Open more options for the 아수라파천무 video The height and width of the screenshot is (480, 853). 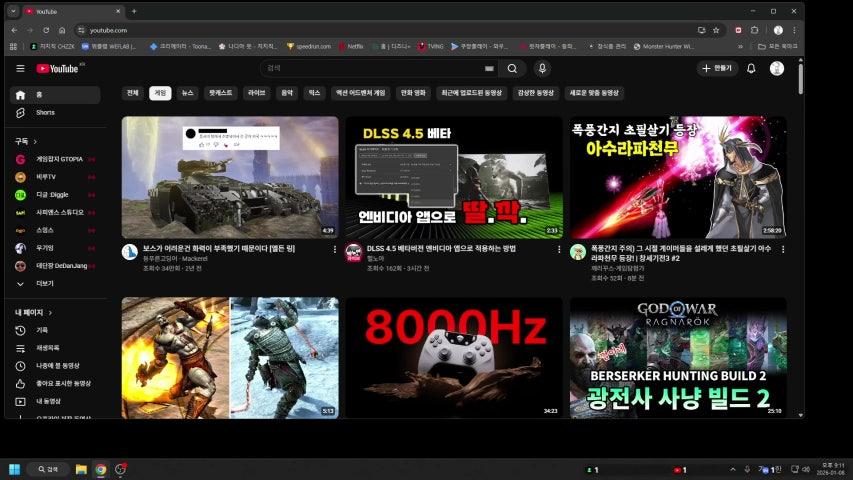[783, 249]
